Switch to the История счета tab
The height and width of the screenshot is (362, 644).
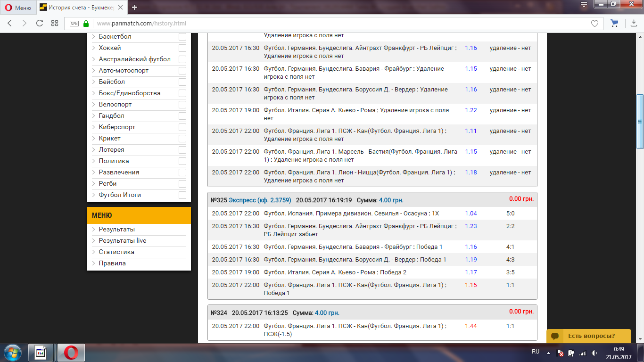click(81, 8)
